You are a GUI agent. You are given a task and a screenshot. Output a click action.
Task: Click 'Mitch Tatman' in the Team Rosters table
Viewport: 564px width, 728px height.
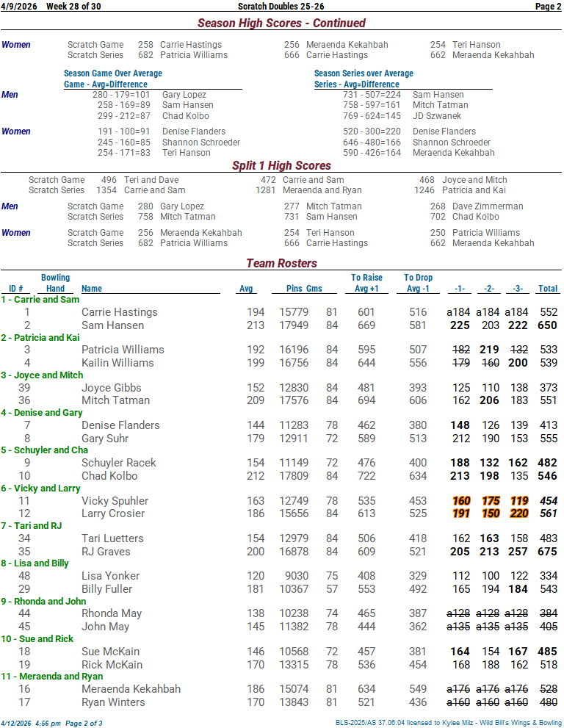click(116, 400)
